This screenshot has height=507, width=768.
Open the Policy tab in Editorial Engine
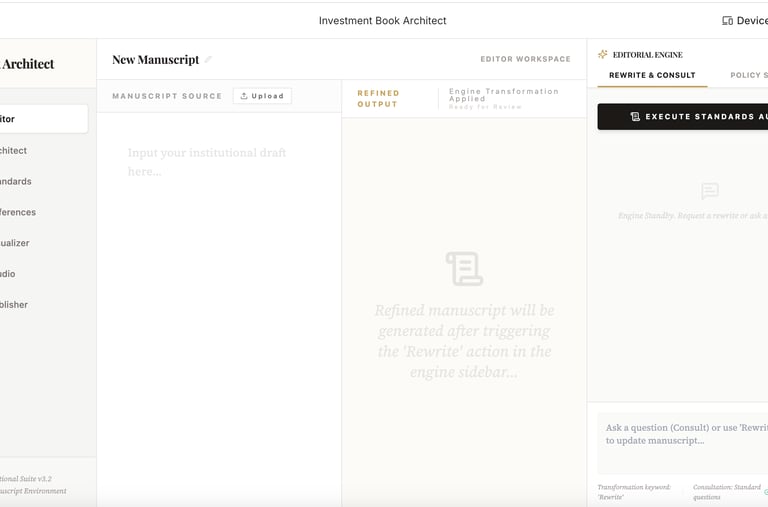748,75
